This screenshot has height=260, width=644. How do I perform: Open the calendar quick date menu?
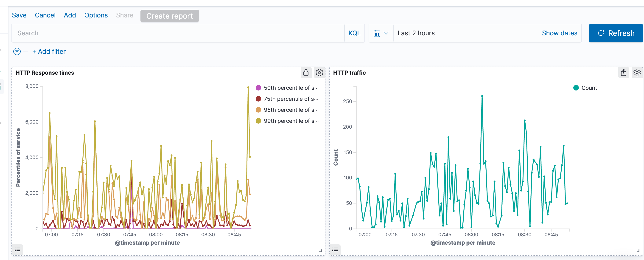[x=381, y=33]
